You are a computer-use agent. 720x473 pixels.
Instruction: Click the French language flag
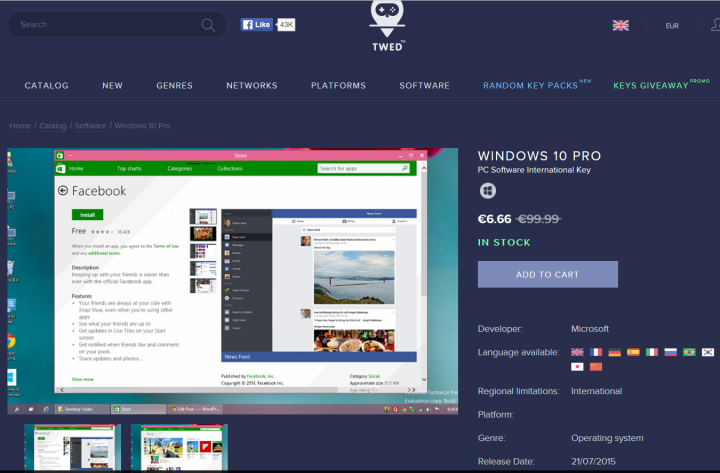click(x=596, y=352)
